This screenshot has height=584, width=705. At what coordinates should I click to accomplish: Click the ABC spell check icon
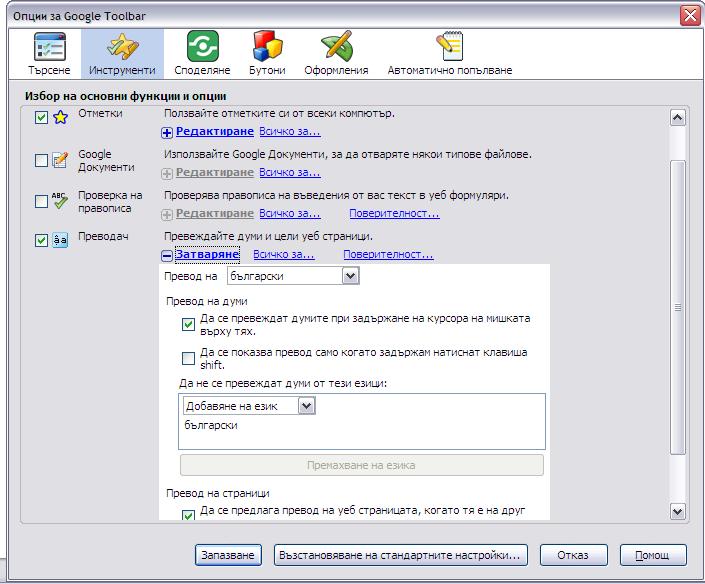point(59,200)
